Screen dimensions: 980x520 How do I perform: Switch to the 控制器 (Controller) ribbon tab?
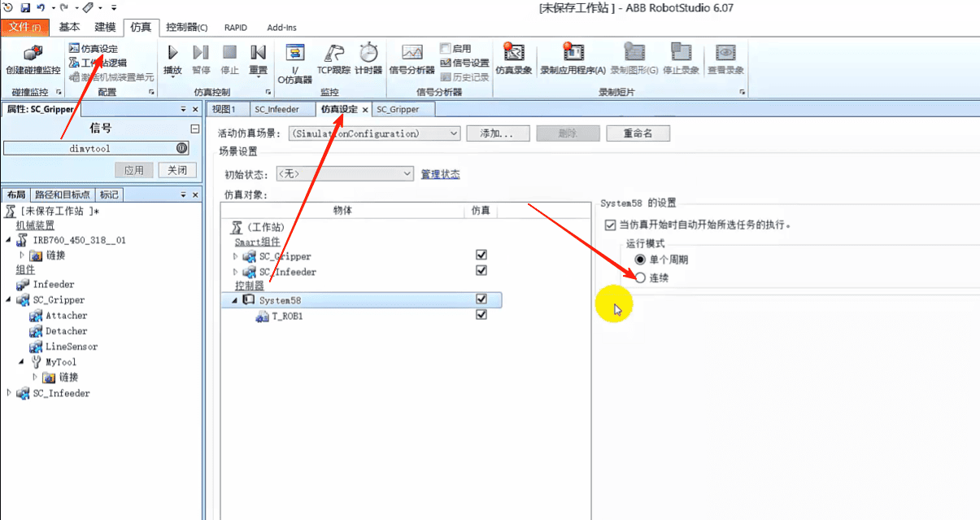[x=186, y=27]
